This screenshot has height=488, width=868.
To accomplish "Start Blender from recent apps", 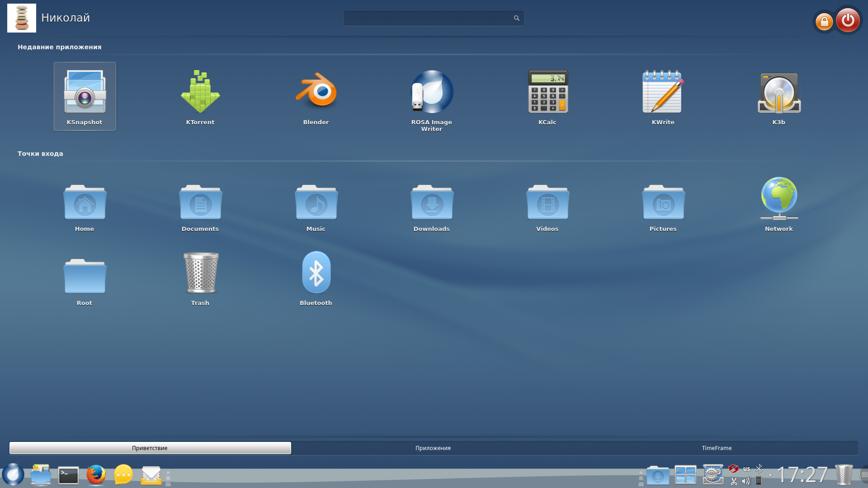I will coord(316,96).
